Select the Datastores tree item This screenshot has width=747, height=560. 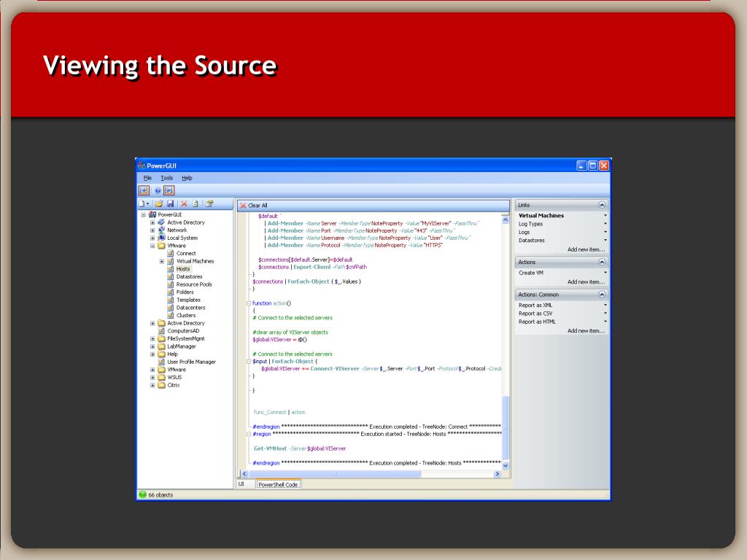coord(189,276)
